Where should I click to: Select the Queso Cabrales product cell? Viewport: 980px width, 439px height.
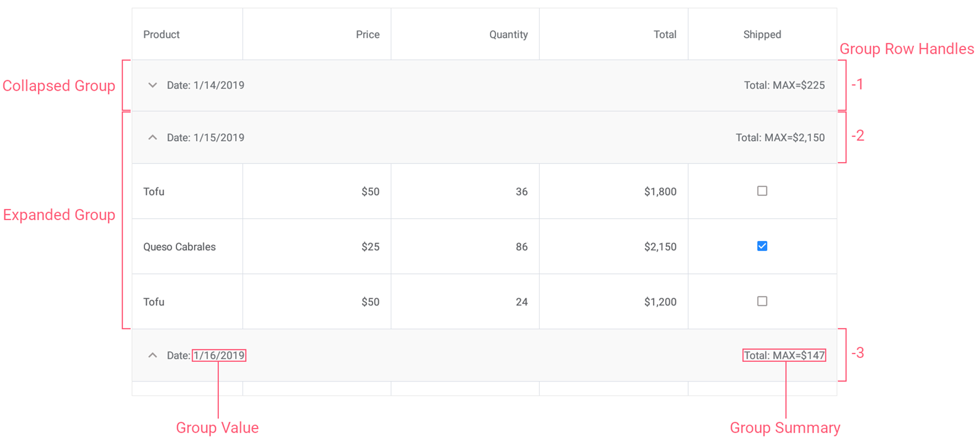point(180,247)
